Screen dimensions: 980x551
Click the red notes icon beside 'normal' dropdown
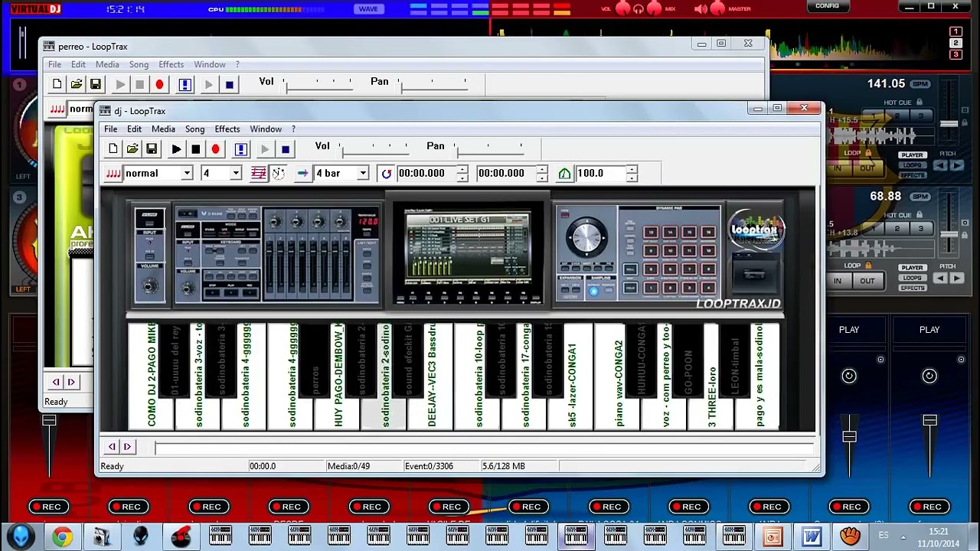[113, 174]
